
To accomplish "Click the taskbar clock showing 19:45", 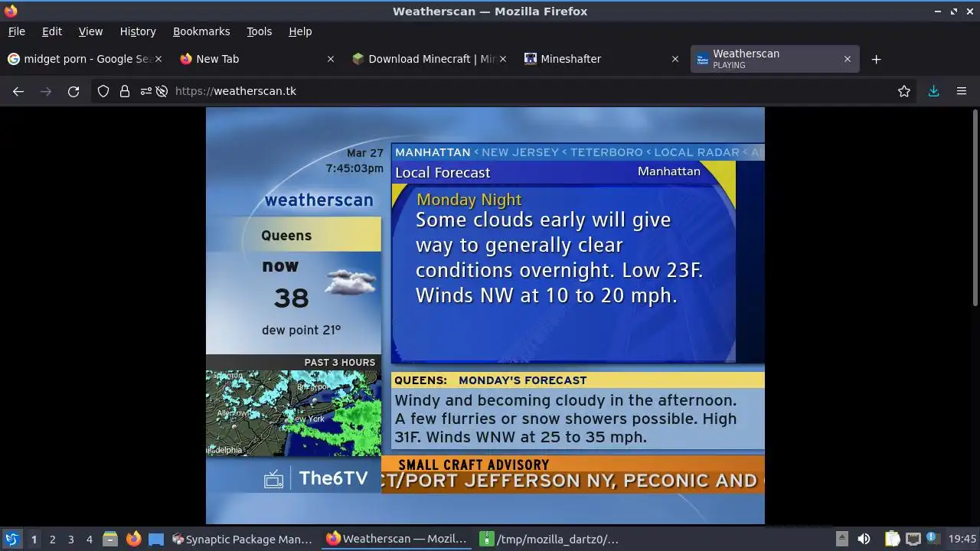I will click(962, 539).
